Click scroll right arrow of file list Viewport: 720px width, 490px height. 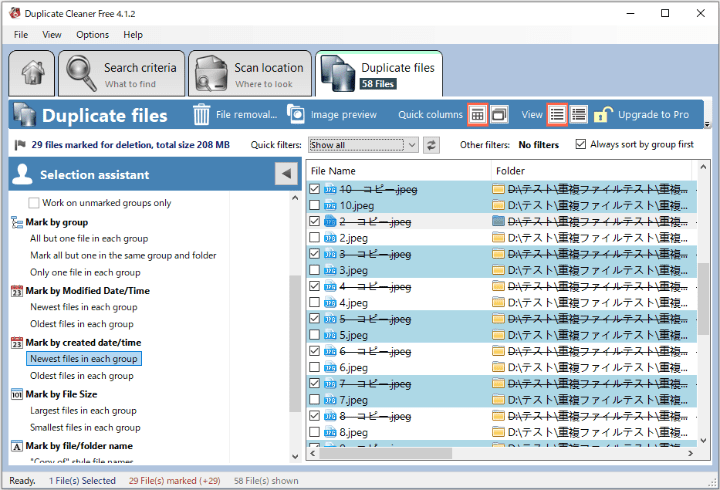tap(690, 453)
